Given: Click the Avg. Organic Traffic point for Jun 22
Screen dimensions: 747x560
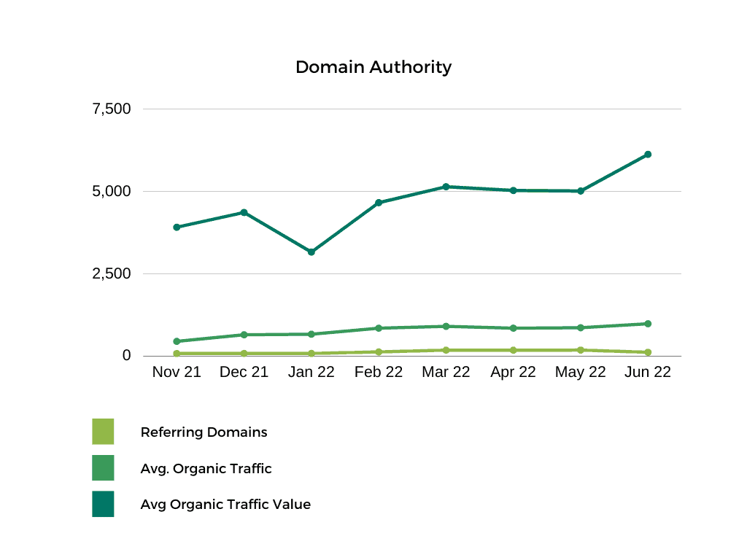Looking at the screenshot, I should [x=648, y=324].
